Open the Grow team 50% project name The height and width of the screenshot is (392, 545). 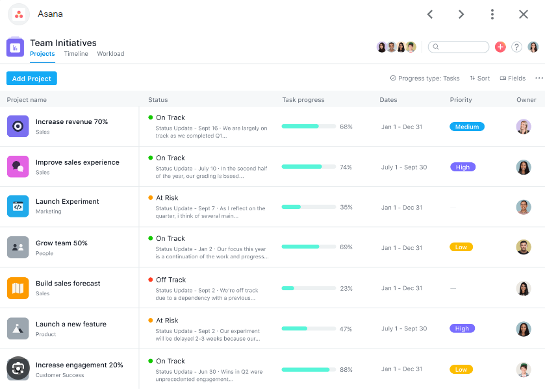click(62, 243)
